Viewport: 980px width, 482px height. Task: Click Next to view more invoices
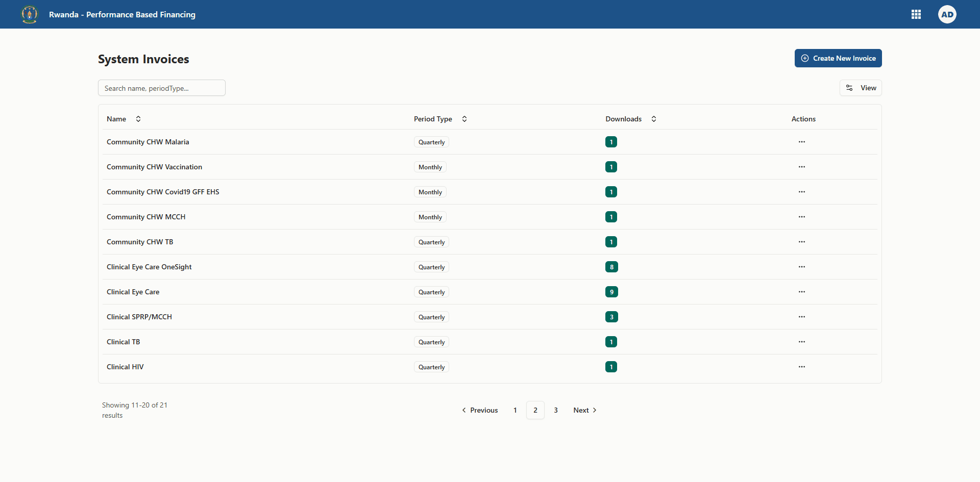[584, 410]
